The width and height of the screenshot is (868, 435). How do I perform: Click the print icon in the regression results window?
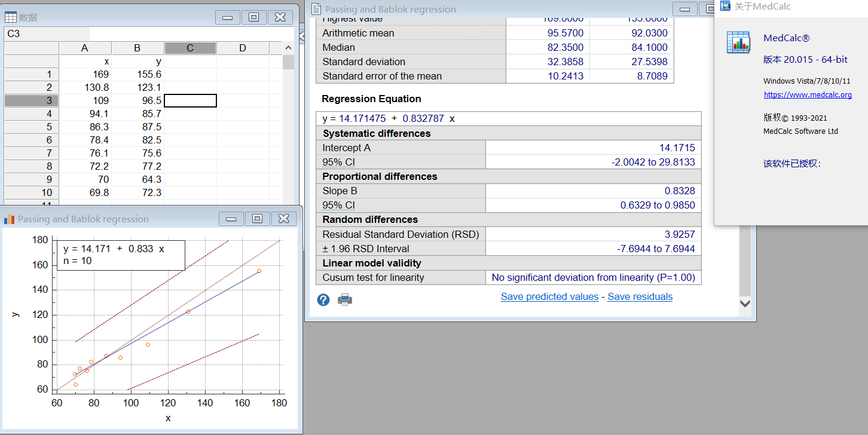[x=345, y=299]
